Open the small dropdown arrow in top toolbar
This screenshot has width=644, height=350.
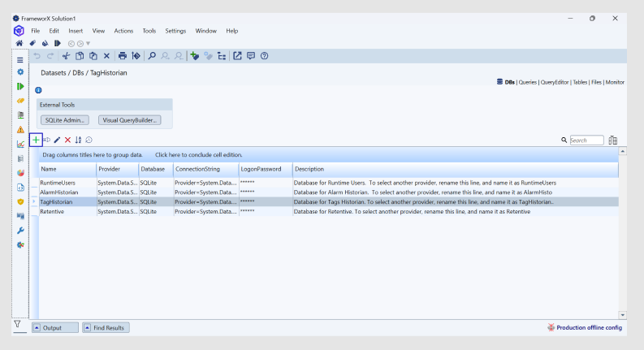(89, 43)
